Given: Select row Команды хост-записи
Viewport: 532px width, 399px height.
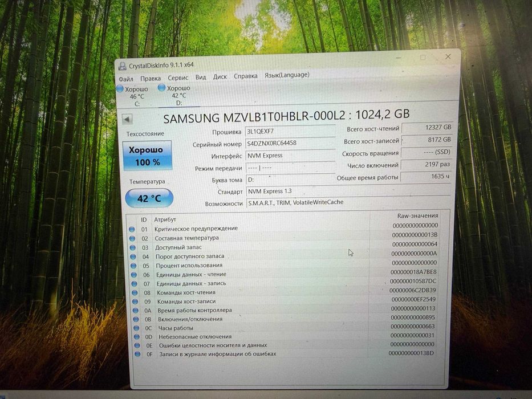Looking at the screenshot, I should coord(285,300).
